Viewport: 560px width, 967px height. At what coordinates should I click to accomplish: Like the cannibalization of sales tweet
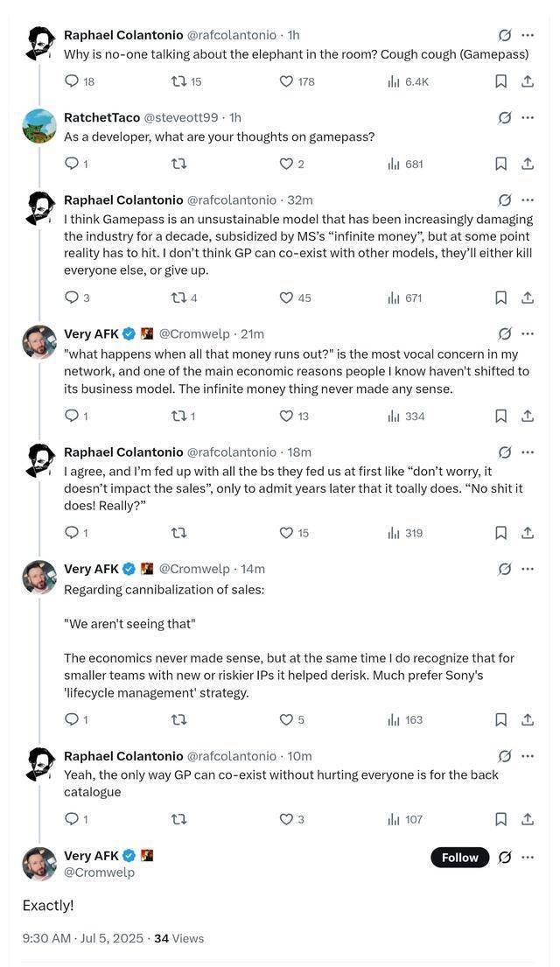[286, 719]
